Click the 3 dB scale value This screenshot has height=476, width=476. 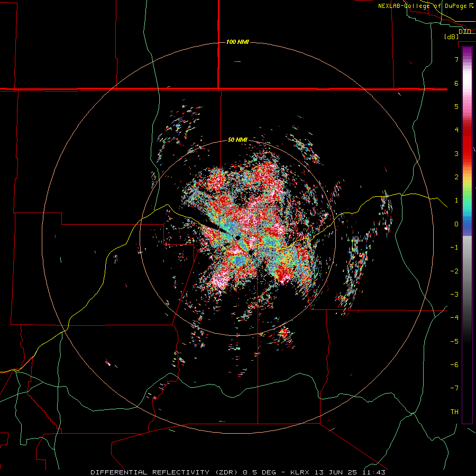[456, 153]
